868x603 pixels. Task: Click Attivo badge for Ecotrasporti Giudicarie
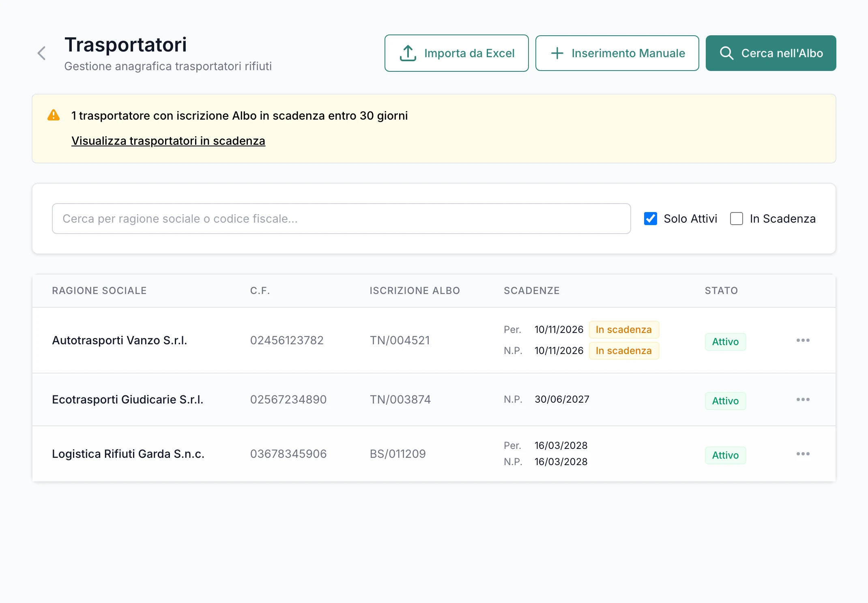click(725, 401)
